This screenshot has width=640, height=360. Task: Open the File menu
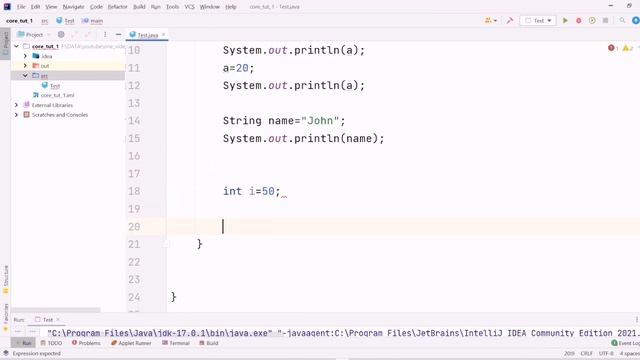(21, 7)
